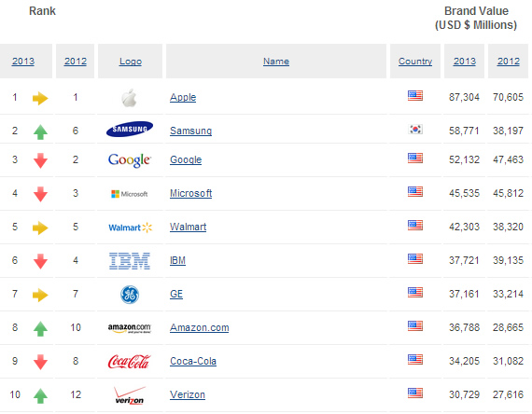Click the Amazon.com logo thumbnail
This screenshot has width=532, height=414.
(x=130, y=328)
